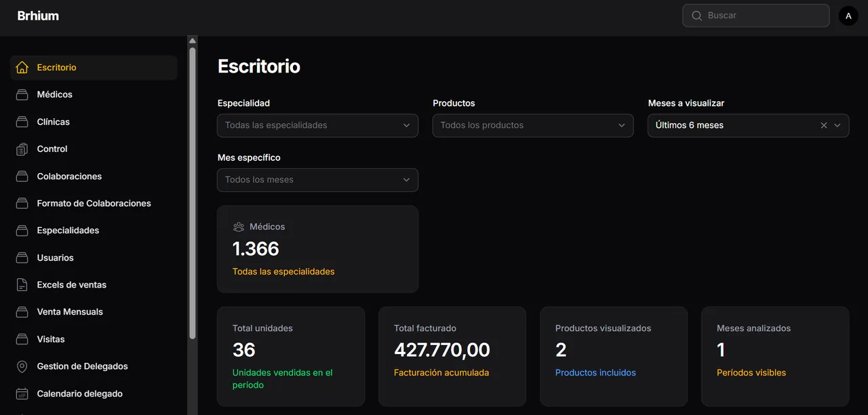Screen dimensions: 868x415
Task: Click the Períodos visibles caption
Action: [x=751, y=373]
